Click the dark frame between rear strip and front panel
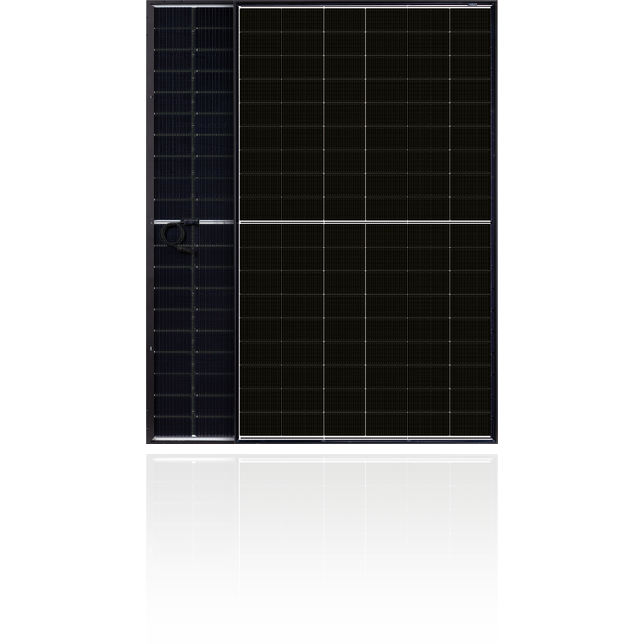 pos(236,221)
